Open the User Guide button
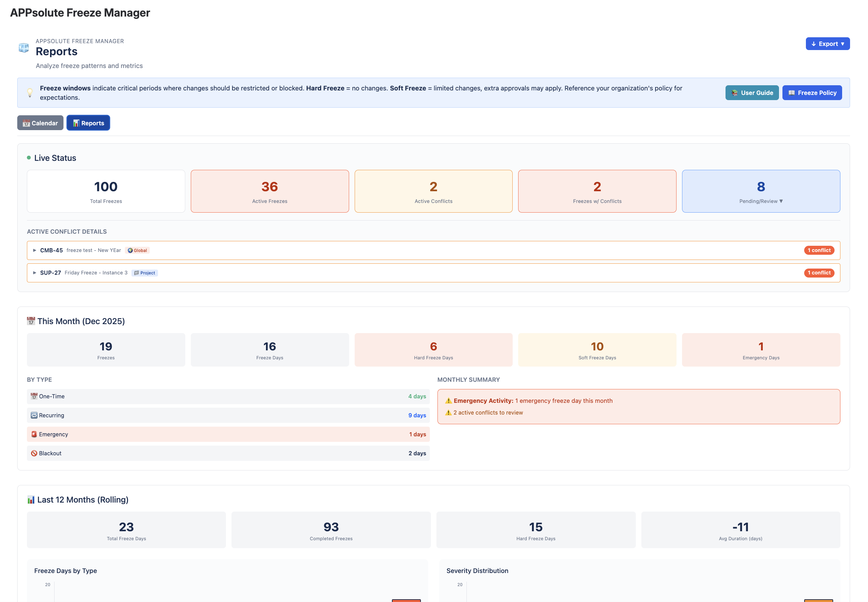The width and height of the screenshot is (868, 602). [751, 93]
